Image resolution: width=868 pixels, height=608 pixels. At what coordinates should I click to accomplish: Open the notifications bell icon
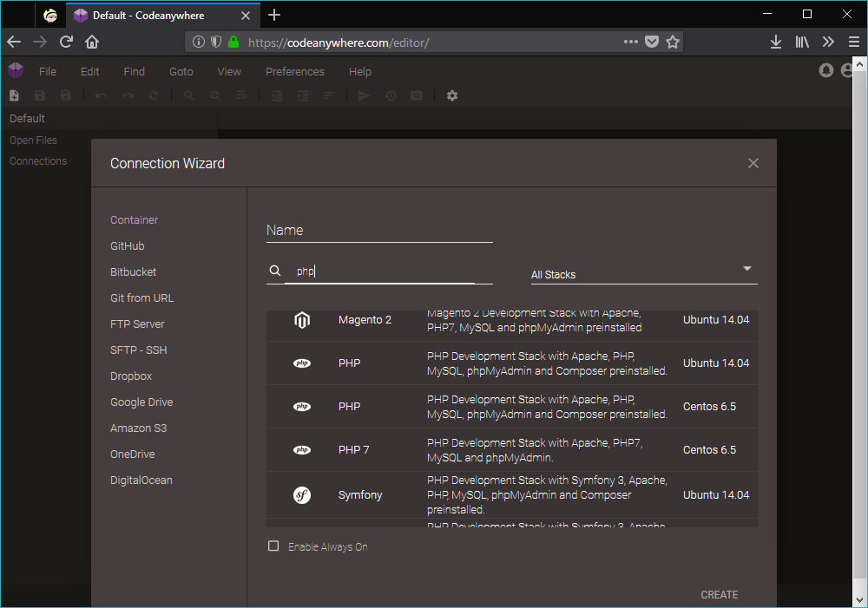click(825, 70)
